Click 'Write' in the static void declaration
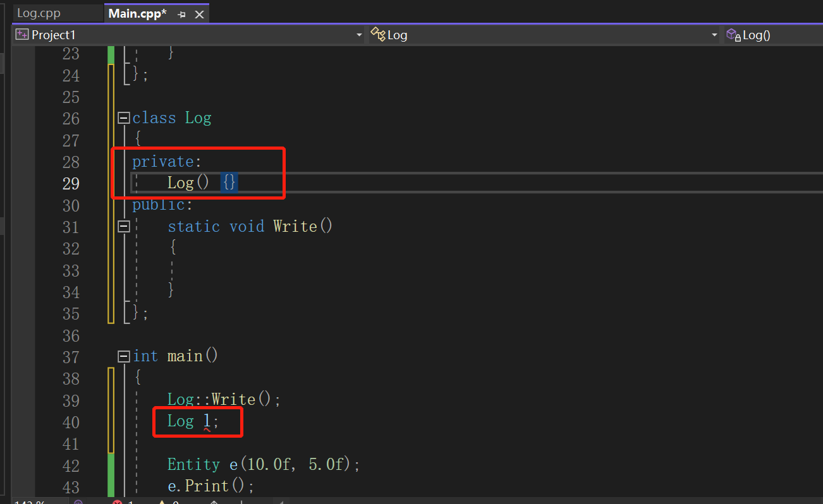Viewport: 823px width, 504px height. (x=295, y=226)
